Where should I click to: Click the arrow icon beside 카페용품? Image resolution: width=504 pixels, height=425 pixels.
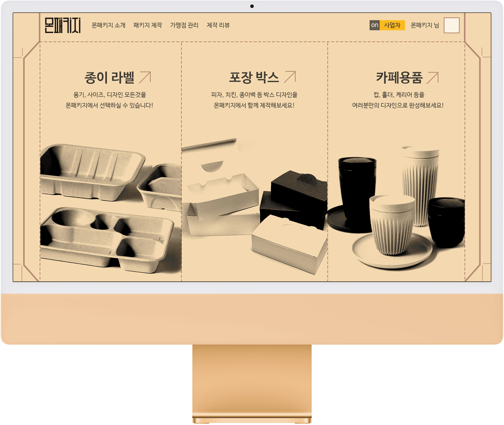click(x=432, y=78)
